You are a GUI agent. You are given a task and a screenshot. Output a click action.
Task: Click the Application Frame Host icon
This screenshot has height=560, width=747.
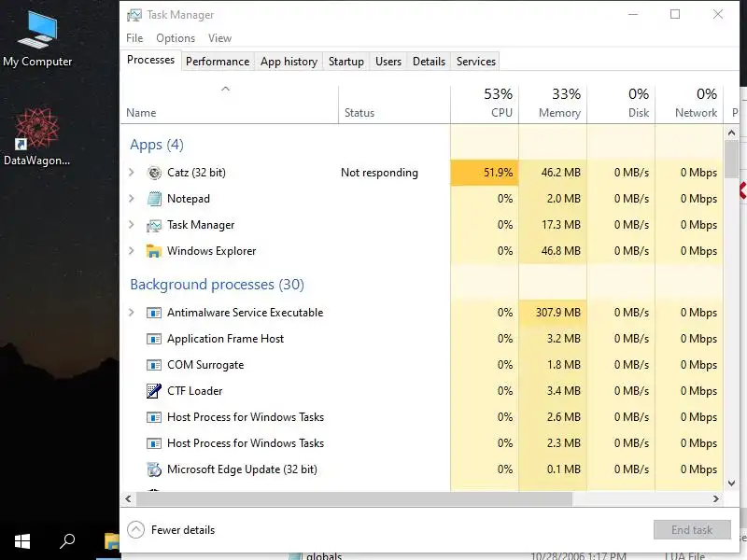[x=154, y=339]
